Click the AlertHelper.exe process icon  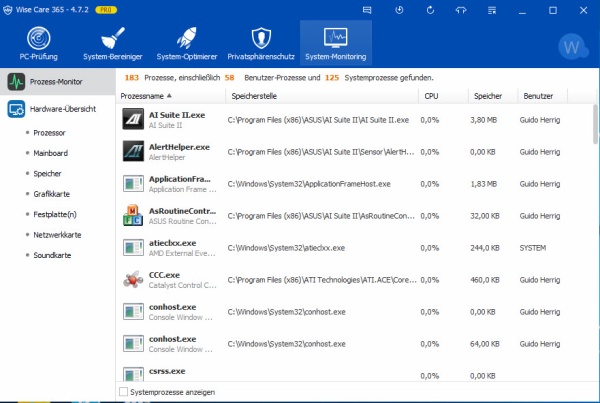[x=133, y=151]
